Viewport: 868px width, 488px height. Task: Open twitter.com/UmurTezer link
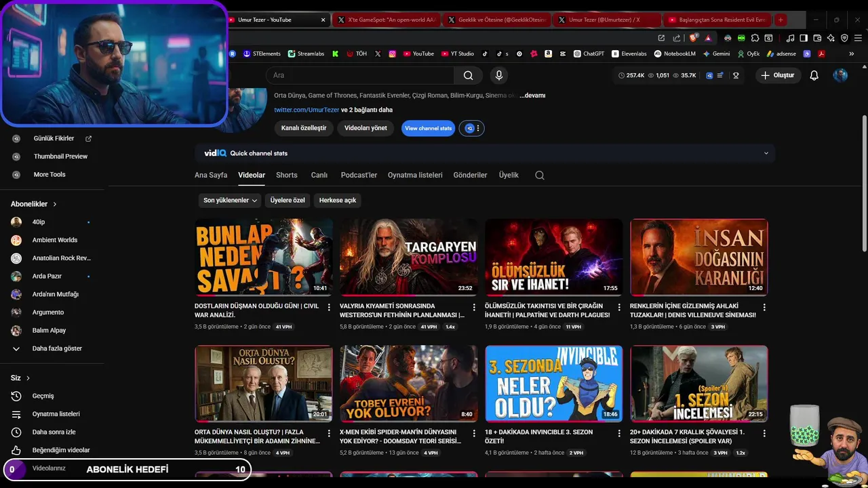pos(307,110)
